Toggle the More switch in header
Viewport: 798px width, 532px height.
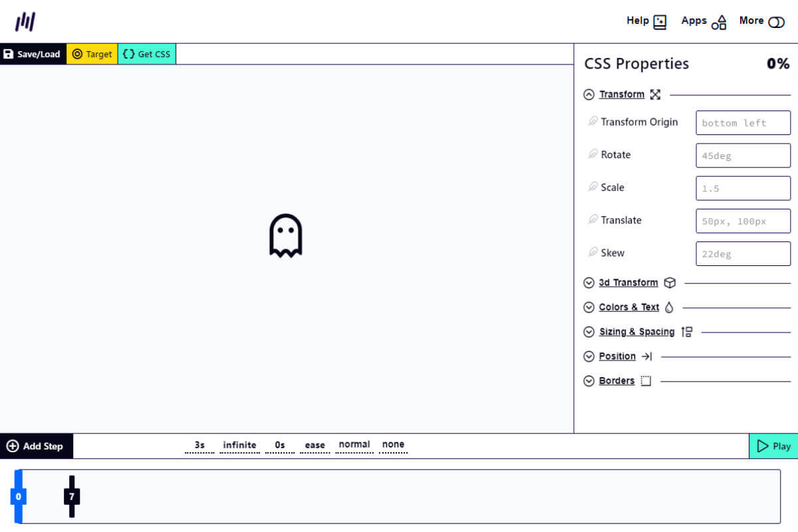[776, 22]
